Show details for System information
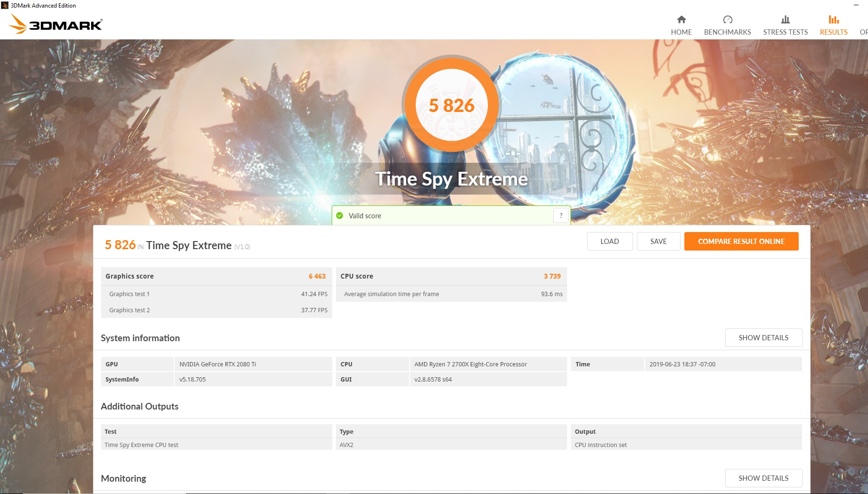 (x=763, y=337)
